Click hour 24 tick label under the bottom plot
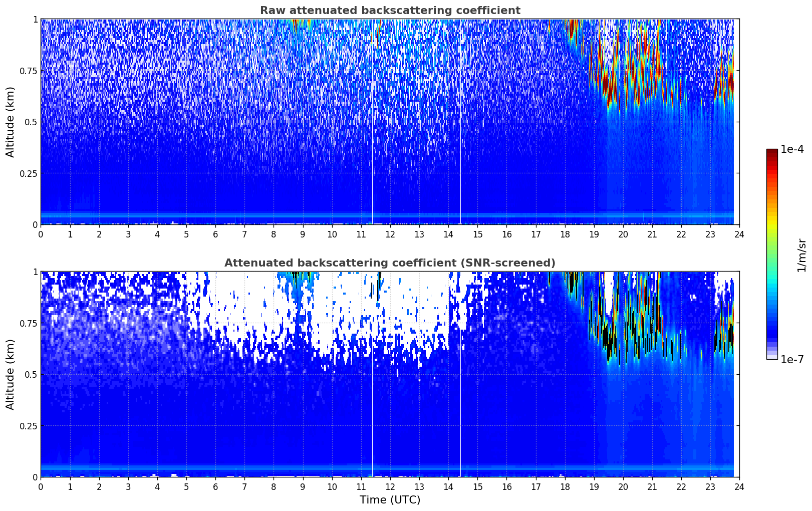 739,486
